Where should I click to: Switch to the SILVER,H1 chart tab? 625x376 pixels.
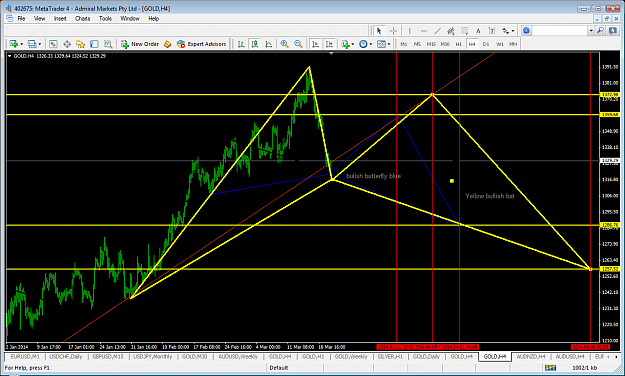click(x=390, y=356)
